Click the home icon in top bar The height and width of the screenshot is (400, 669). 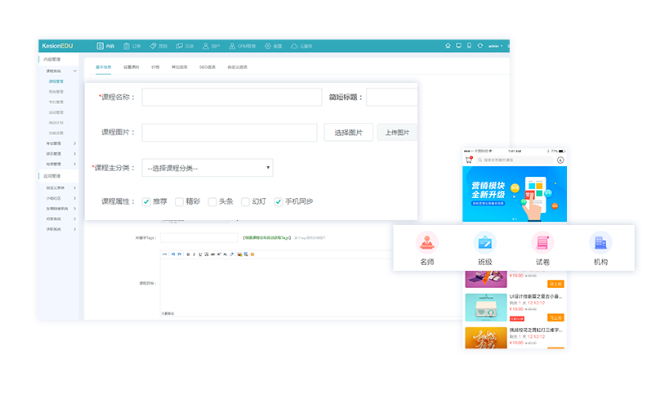448,46
